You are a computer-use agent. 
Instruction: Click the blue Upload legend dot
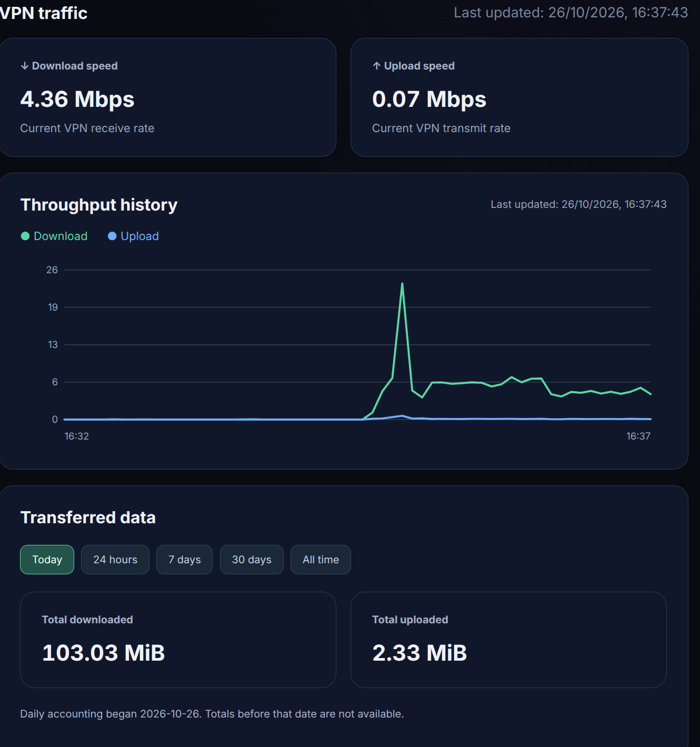[x=112, y=236]
